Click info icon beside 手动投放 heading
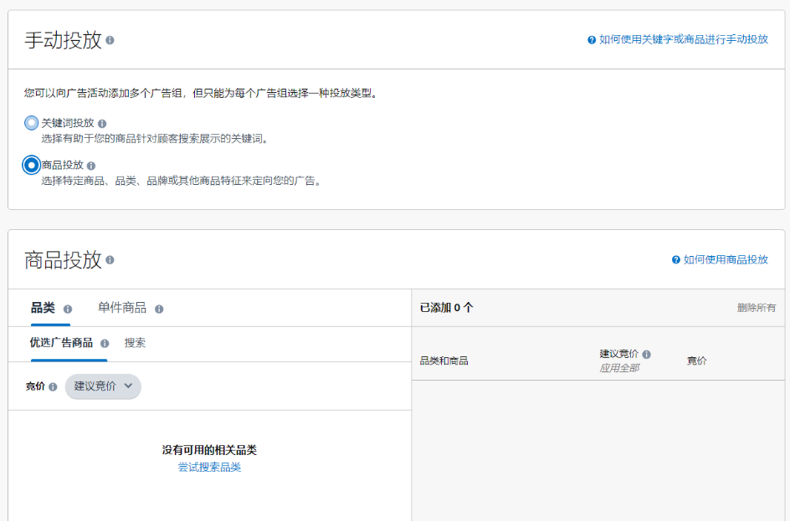 point(110,40)
